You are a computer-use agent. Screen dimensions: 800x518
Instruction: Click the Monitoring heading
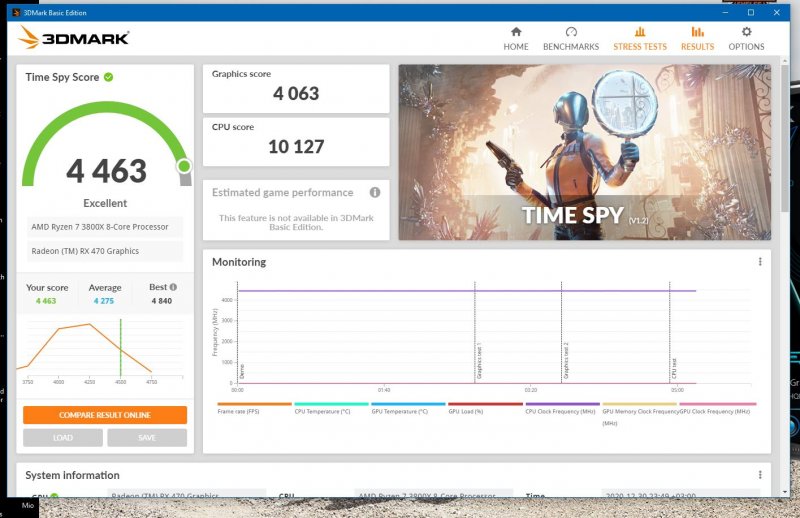point(239,262)
